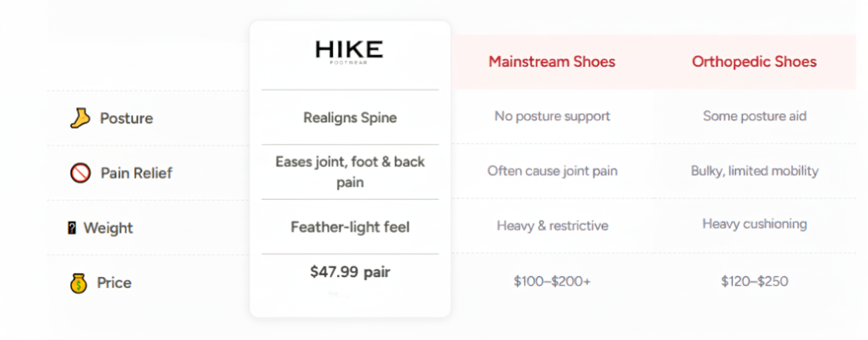Click the $100–$200+ price range
This screenshot has height=340, width=868.
pyautogui.click(x=552, y=281)
